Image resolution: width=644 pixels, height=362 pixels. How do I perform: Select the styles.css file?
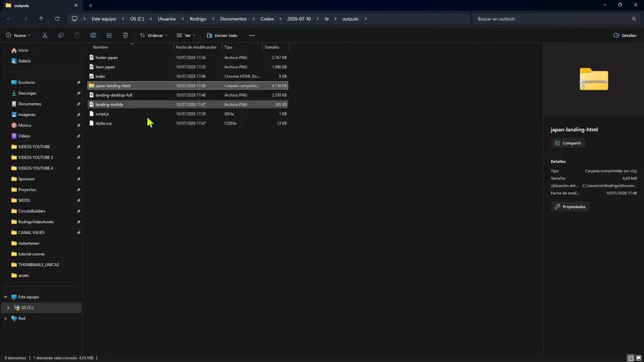(188, 123)
